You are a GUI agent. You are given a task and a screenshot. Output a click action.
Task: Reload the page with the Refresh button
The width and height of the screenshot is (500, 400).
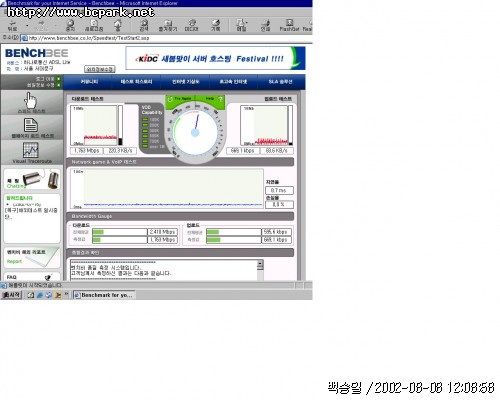pos(94,25)
